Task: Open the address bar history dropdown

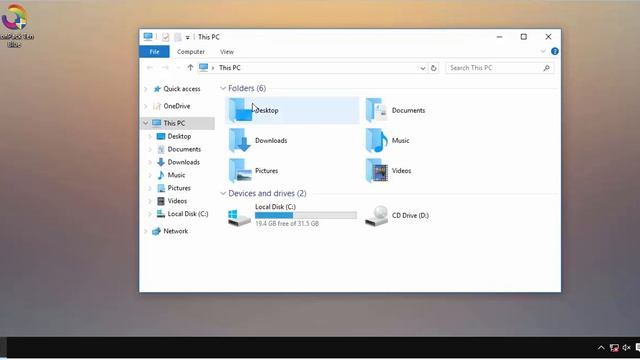Action: (x=423, y=68)
